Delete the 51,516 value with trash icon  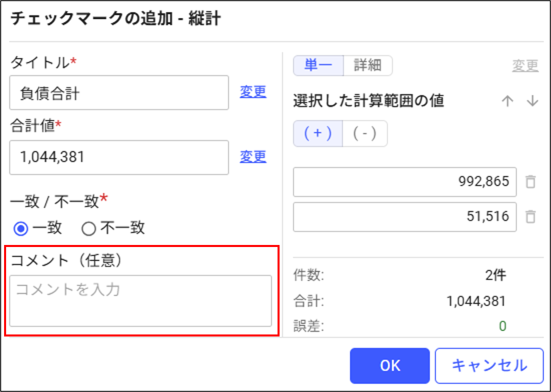pyautogui.click(x=530, y=217)
